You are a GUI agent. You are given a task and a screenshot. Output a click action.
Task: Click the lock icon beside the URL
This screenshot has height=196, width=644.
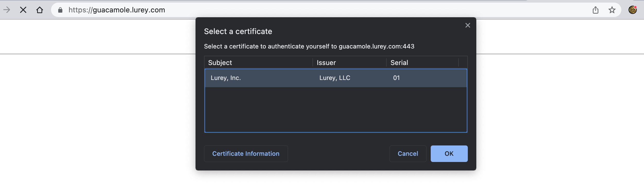(60, 10)
